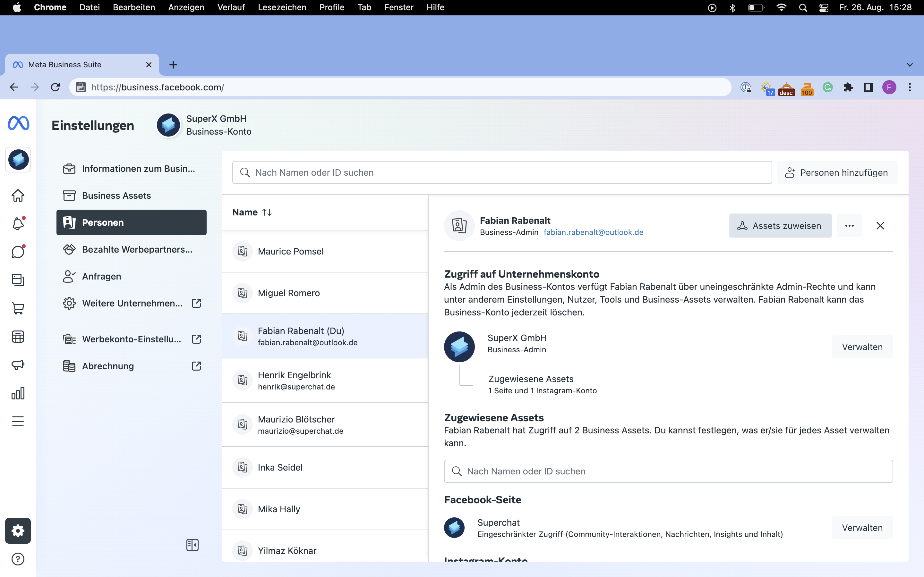Focus the top people search field
This screenshot has height=577, width=924.
coord(502,172)
